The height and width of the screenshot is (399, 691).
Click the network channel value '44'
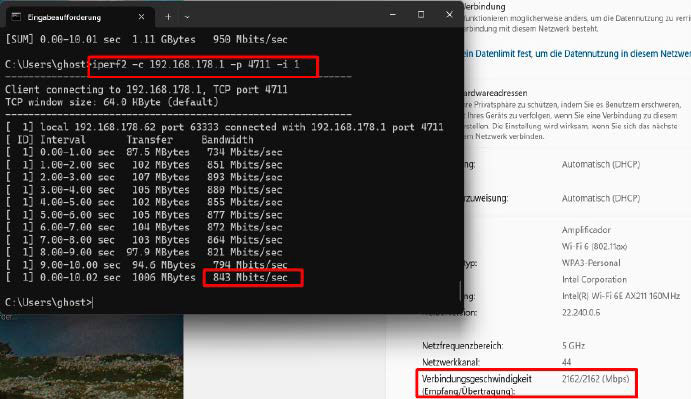tap(566, 362)
